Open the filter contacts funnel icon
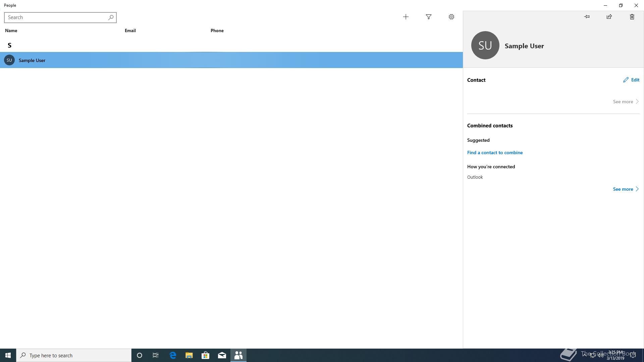Screen dimensions: 644x362 [429, 17]
